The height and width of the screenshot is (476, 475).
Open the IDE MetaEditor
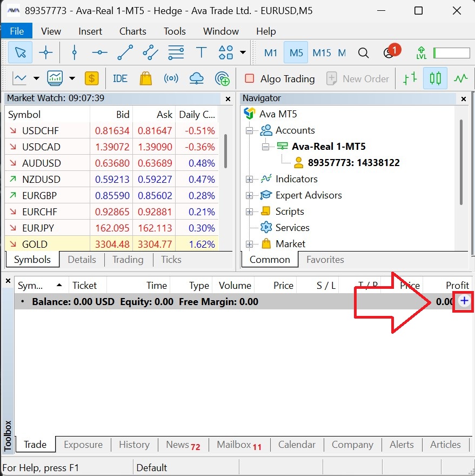click(x=120, y=78)
